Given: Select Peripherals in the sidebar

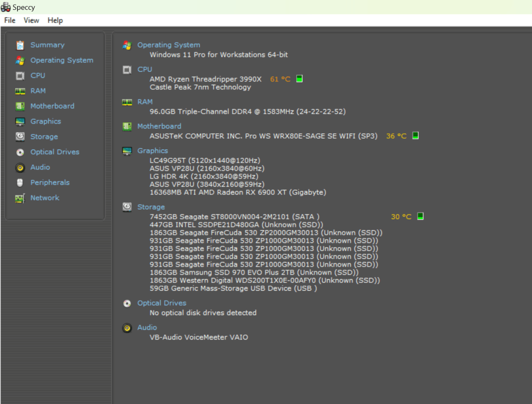Looking at the screenshot, I should pos(50,183).
